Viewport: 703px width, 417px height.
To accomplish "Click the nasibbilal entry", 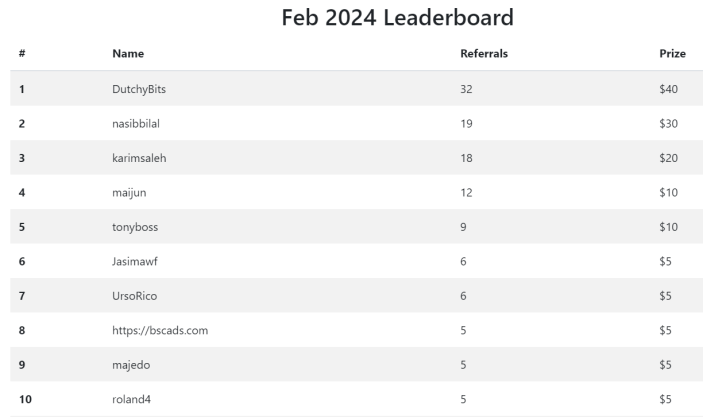I will [x=136, y=123].
